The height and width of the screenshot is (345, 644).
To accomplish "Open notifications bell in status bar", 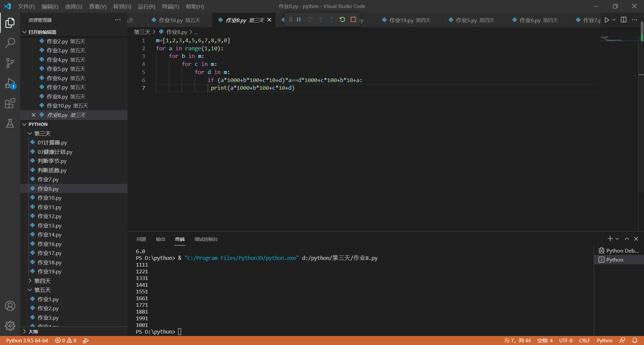I will (635, 340).
